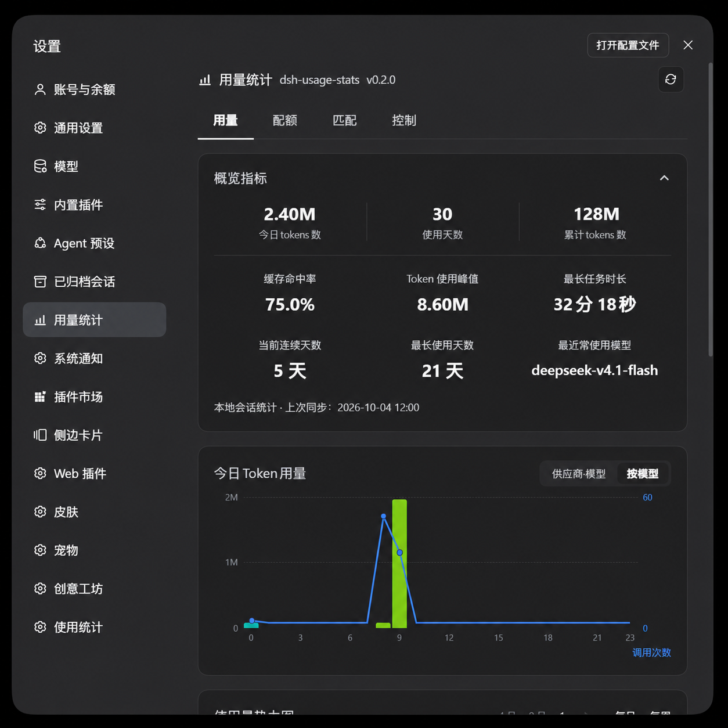Click the tall green bar at hour 9

(x=399, y=563)
